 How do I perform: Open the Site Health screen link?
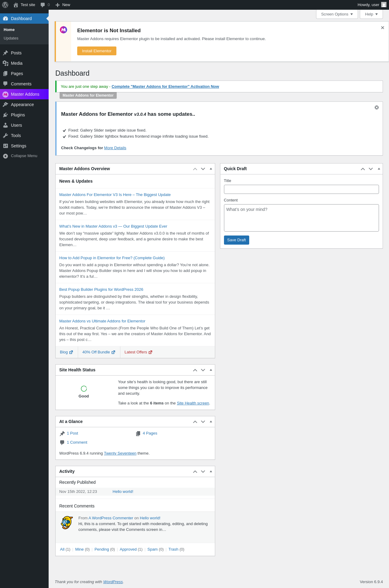tap(193, 403)
